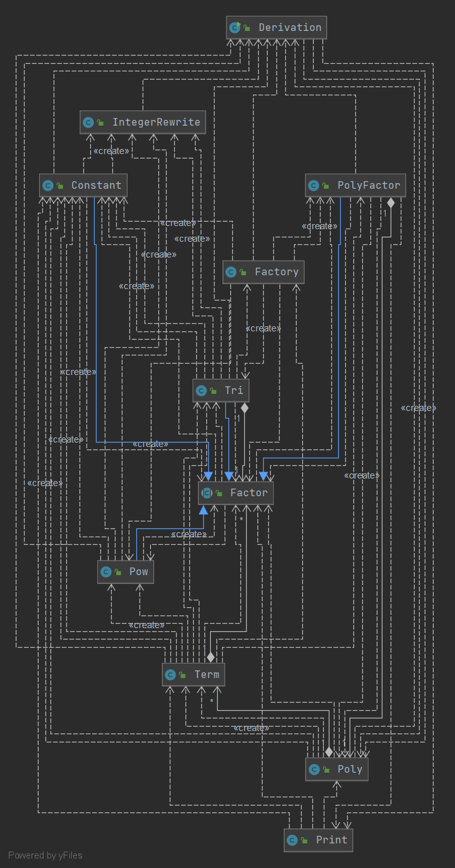
Task: Click the Poly class icon
Action: 314,770
